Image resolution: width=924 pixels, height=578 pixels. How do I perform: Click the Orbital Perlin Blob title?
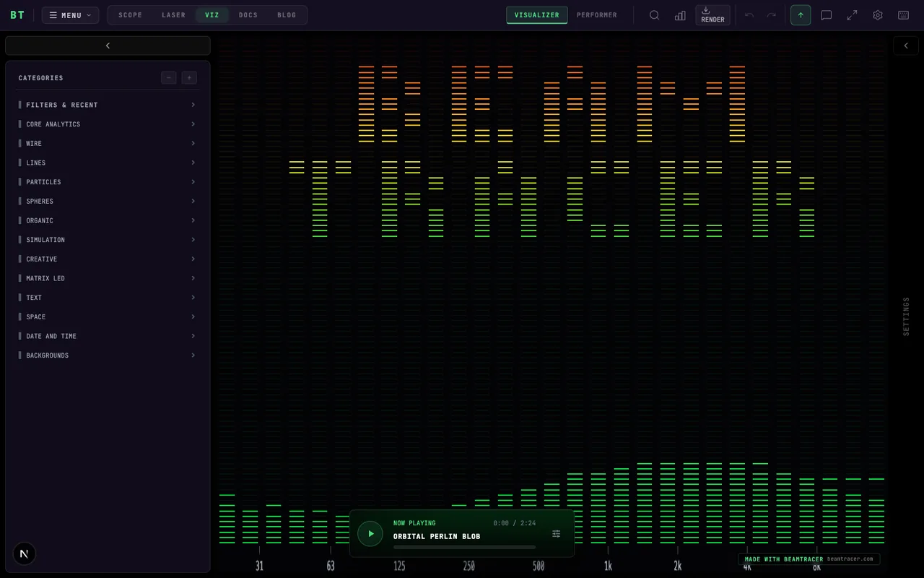pyautogui.click(x=437, y=536)
